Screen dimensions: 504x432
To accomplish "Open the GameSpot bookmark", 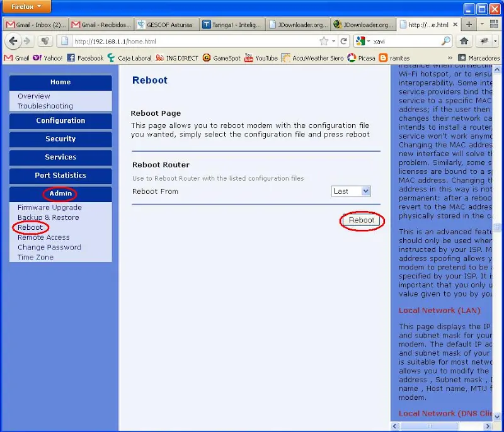I will pyautogui.click(x=222, y=58).
